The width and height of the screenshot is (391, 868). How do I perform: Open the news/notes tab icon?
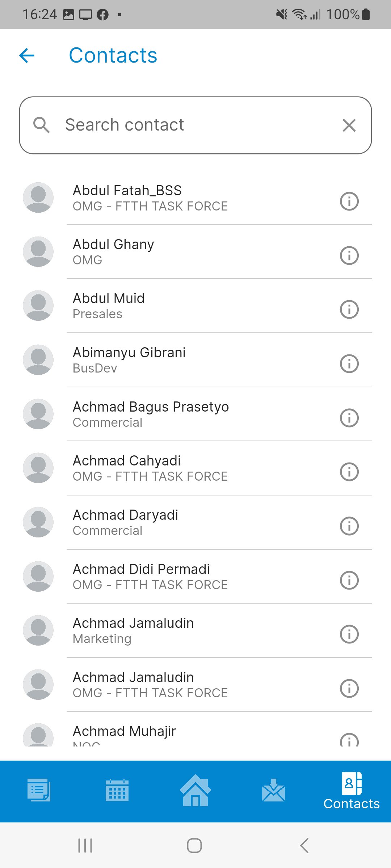coord(39,791)
